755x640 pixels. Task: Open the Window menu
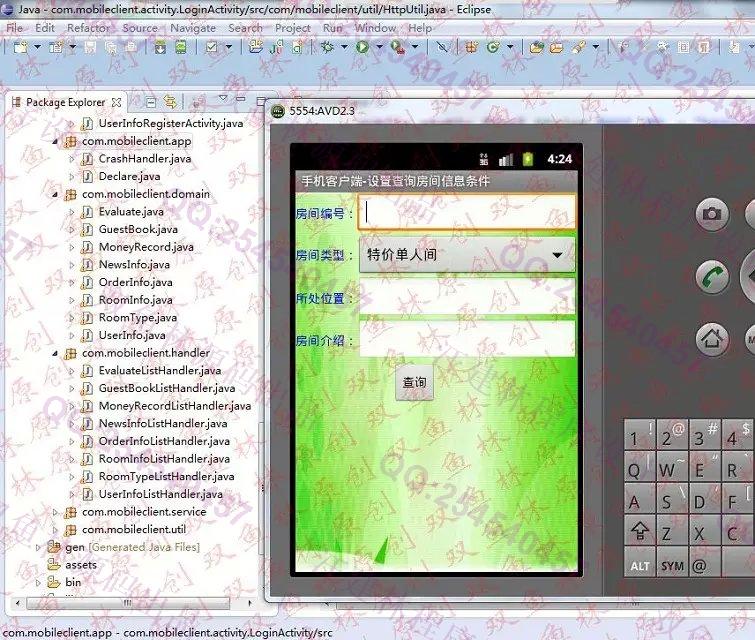[x=375, y=28]
